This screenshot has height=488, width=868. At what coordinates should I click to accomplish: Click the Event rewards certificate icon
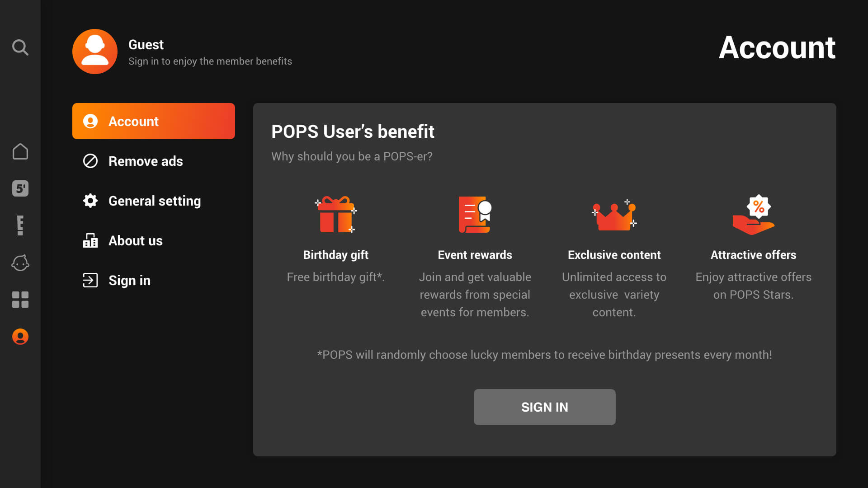click(x=475, y=215)
